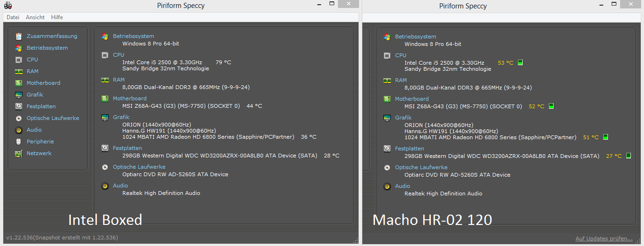Click version text 'v1.22.536' in status bar
The width and height of the screenshot is (644, 246).
[x=19, y=238]
